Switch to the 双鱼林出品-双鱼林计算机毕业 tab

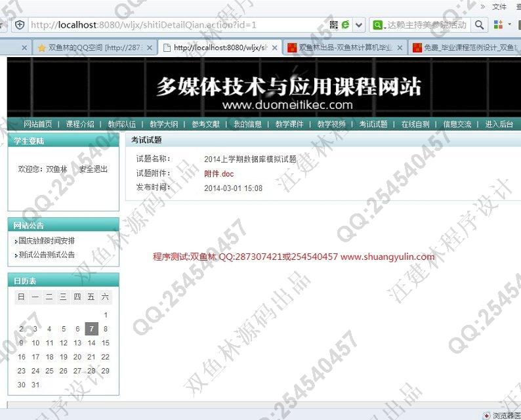345,47
